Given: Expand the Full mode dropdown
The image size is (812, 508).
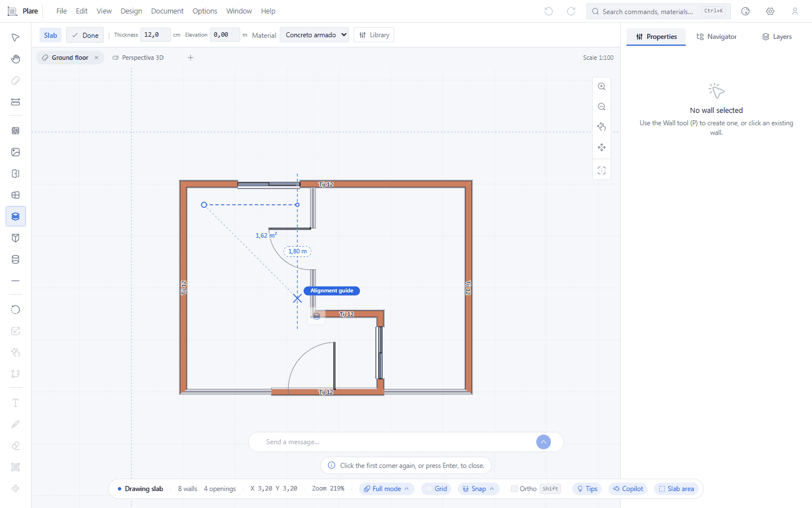Looking at the screenshot, I should pyautogui.click(x=387, y=489).
